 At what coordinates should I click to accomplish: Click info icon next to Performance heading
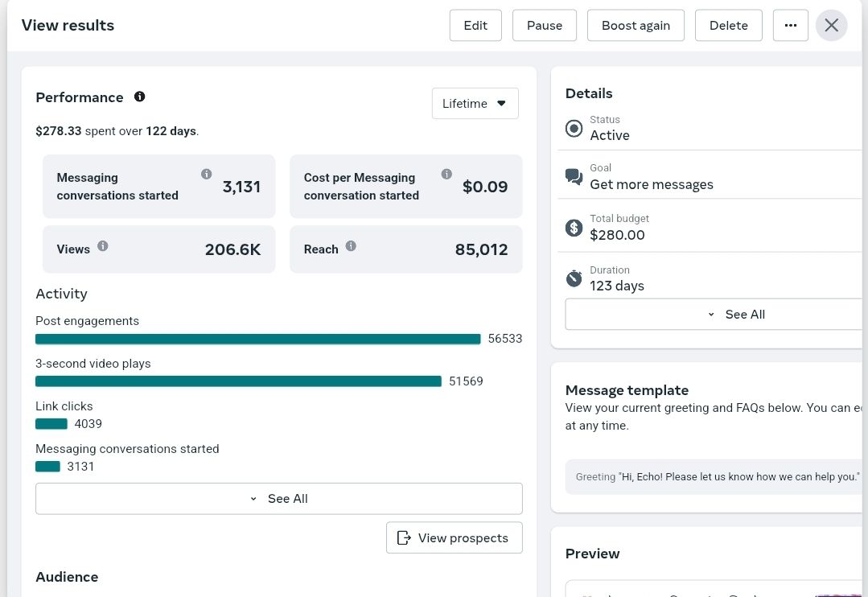point(139,97)
